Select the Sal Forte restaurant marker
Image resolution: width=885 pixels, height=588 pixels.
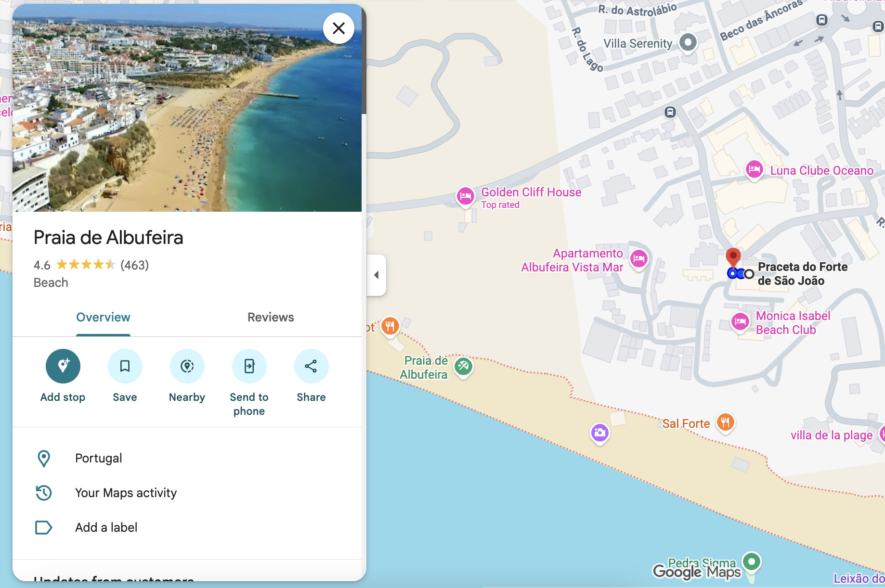tap(725, 422)
